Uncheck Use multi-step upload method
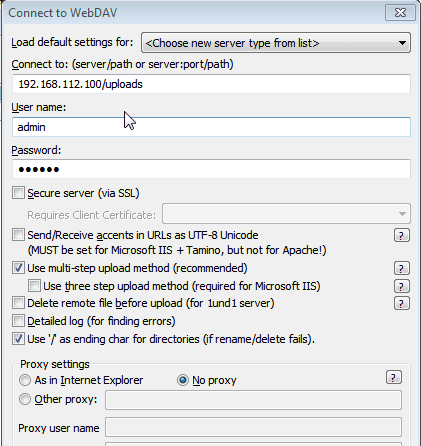The height and width of the screenshot is (446, 421). 18,268
